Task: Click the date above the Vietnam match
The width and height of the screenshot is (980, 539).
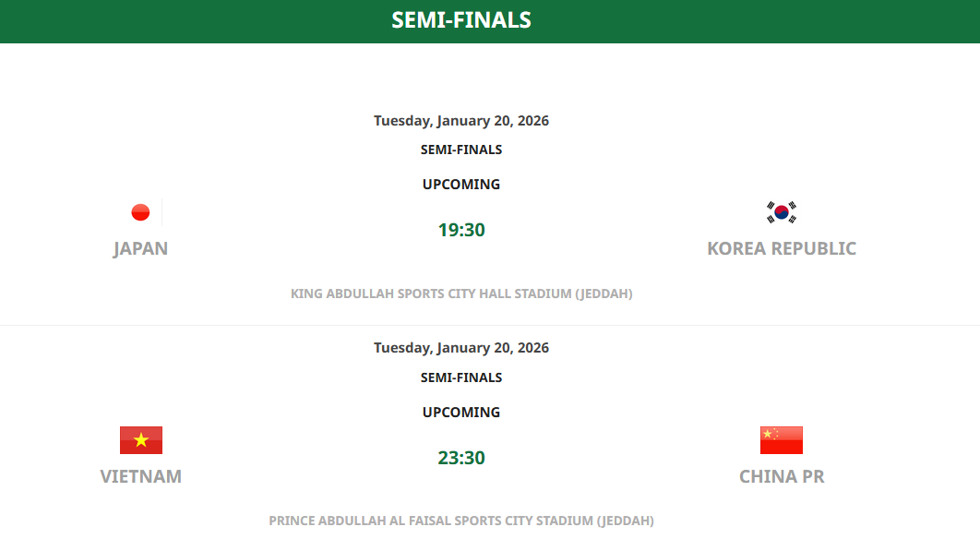Action: 461,348
